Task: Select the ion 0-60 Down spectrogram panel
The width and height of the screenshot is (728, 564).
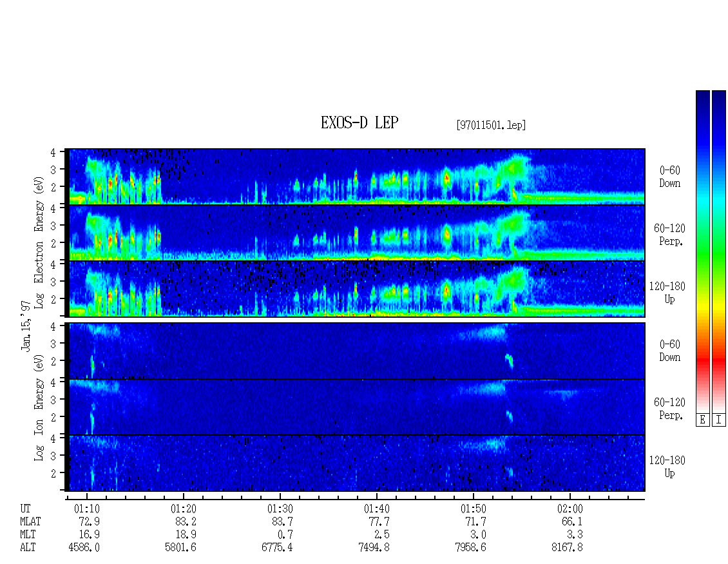Action: [357, 351]
